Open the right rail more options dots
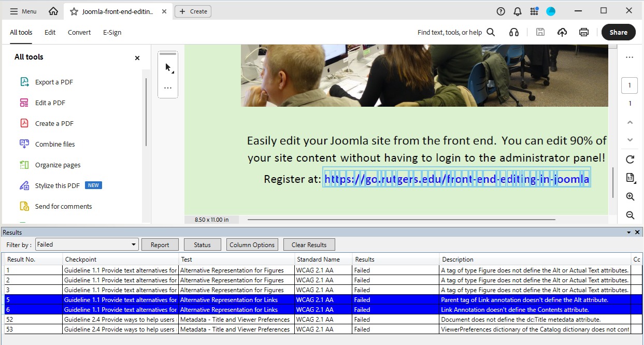Image resolution: width=644 pixels, height=345 pixels. 630,57
